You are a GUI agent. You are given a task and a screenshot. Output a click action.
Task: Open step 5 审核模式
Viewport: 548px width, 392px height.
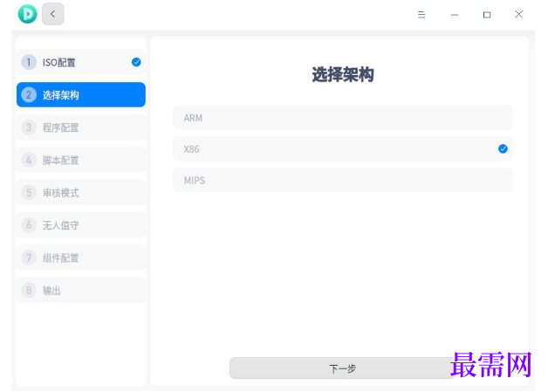81,192
